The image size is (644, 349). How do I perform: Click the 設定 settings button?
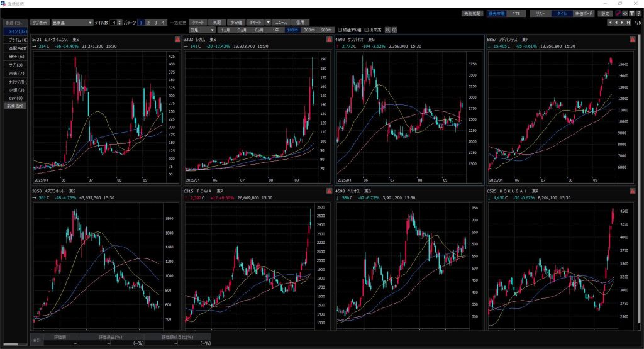coord(604,13)
